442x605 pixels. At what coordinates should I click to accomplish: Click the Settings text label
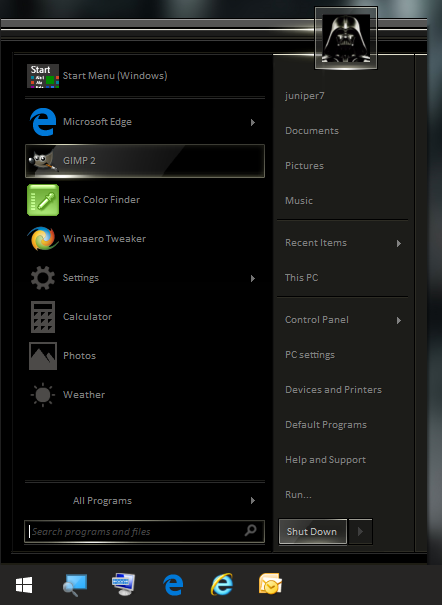81,278
